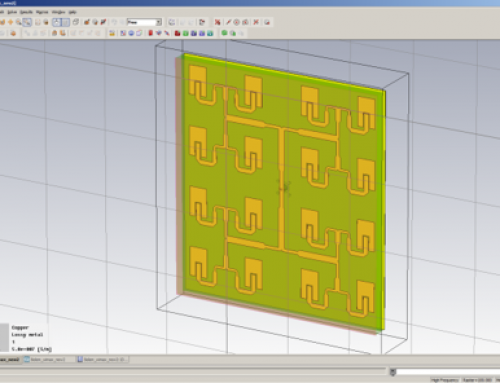Click the blue sphere icon in second toolbar row
The image size is (500, 383).
(131, 33)
